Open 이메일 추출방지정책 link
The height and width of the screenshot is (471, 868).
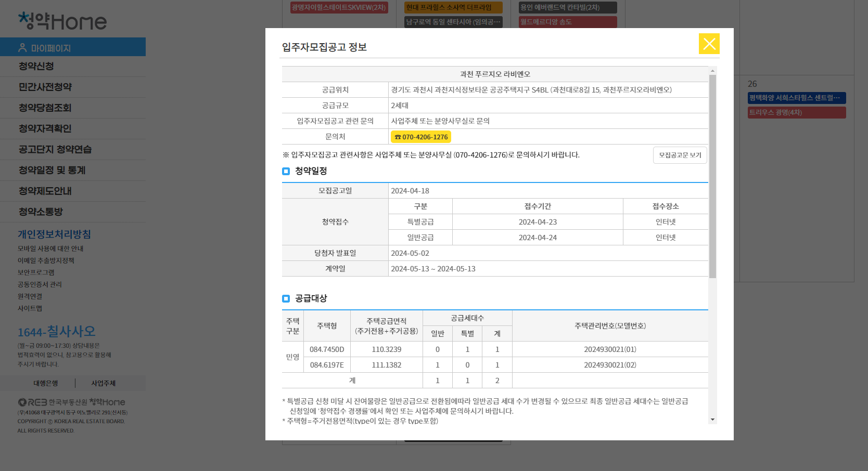tap(46, 260)
